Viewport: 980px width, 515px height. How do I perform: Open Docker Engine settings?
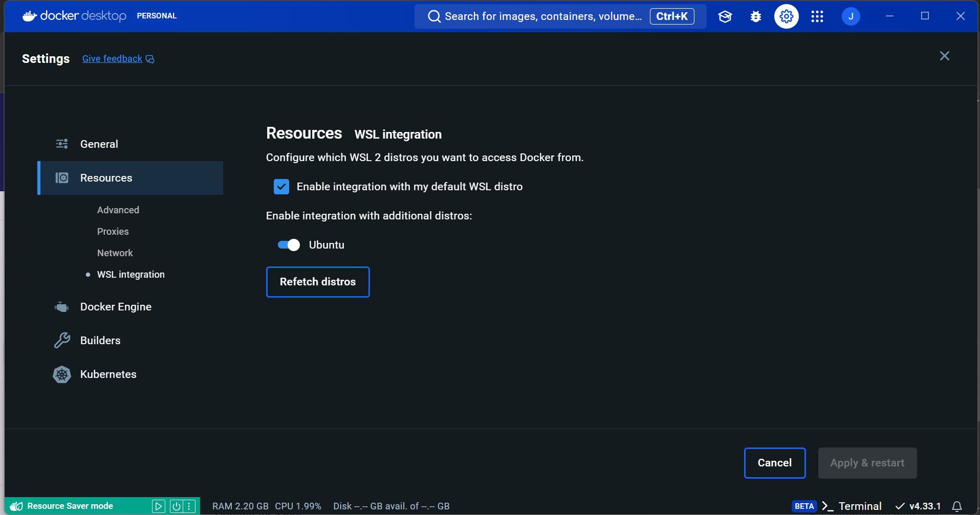pyautogui.click(x=130, y=307)
